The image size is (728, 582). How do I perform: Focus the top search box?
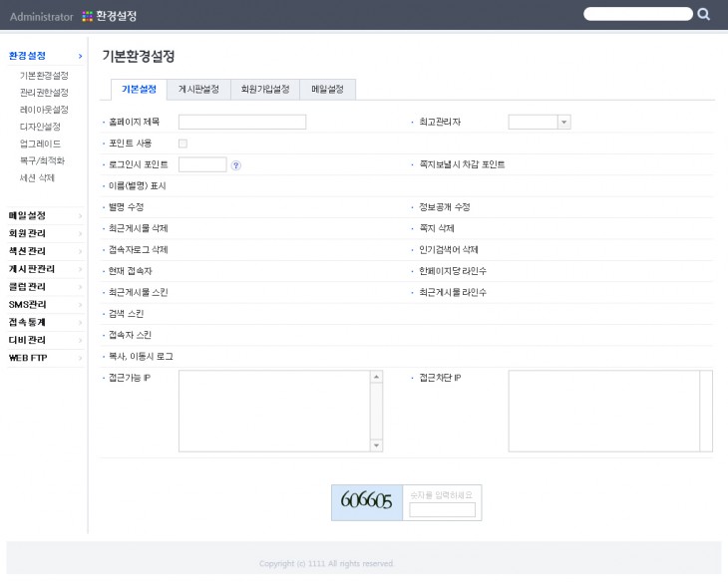638,14
